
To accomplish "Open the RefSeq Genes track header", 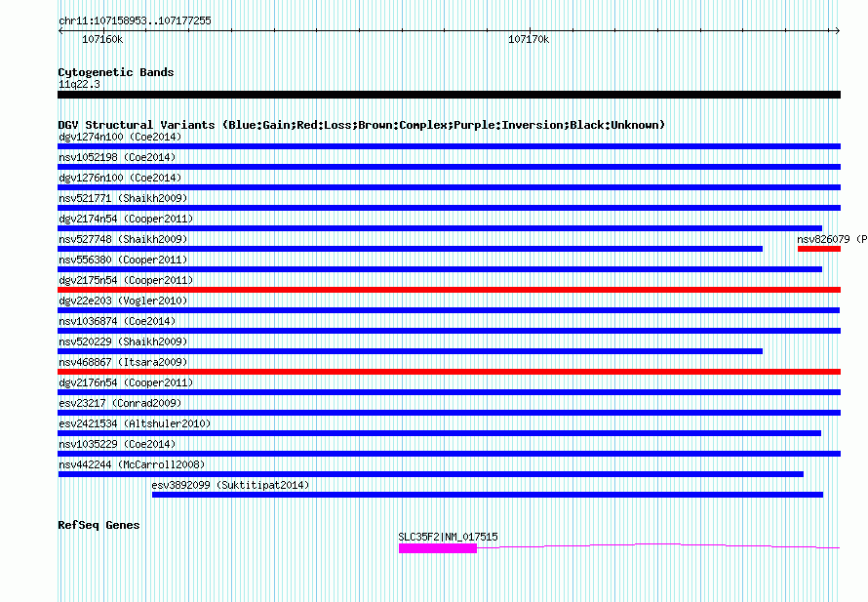I will pos(99,525).
